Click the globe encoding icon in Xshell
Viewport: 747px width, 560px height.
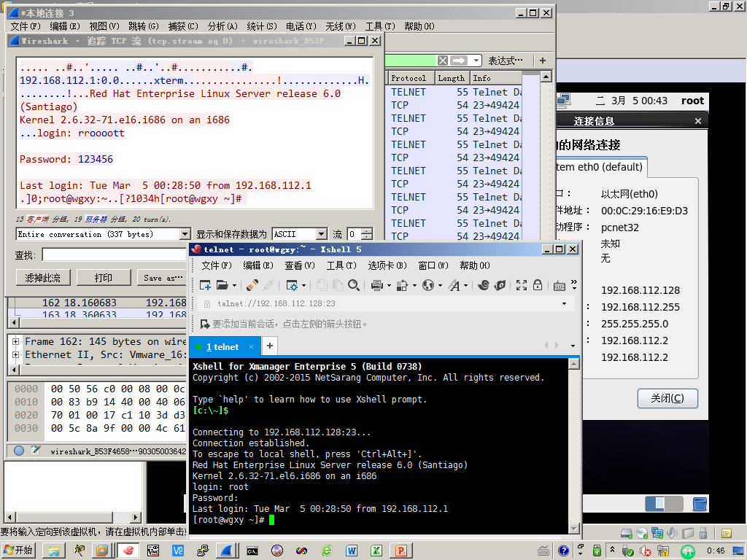[x=428, y=285]
